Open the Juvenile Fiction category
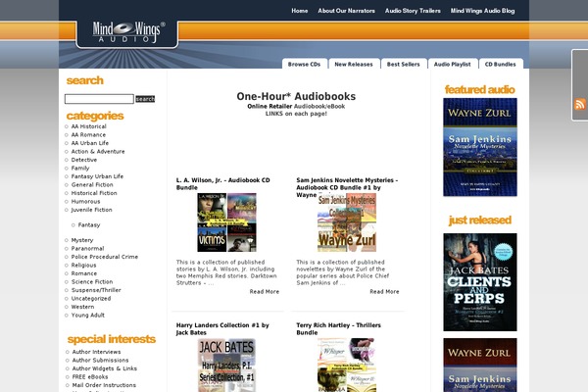The width and height of the screenshot is (588, 392). tap(91, 210)
